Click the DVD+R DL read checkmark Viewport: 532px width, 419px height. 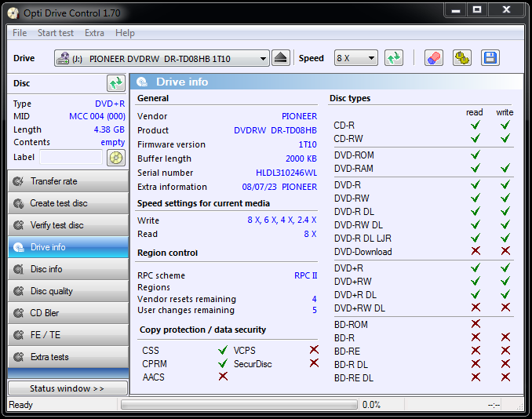coord(476,294)
